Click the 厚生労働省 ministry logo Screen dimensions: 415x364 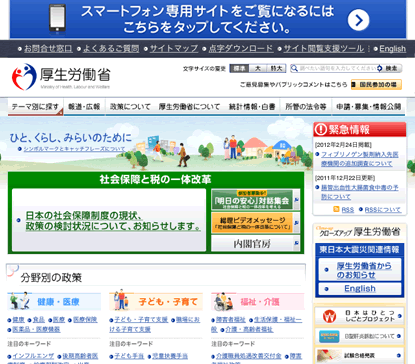coord(61,77)
